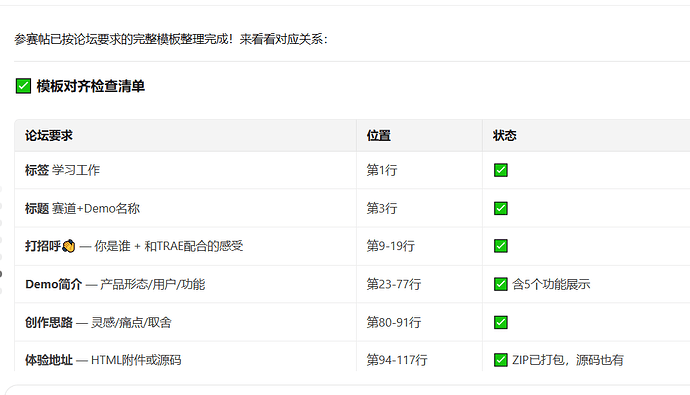This screenshot has width=690, height=395.
Task: Click the 模板对齐检查清单 heading text
Action: (91, 86)
